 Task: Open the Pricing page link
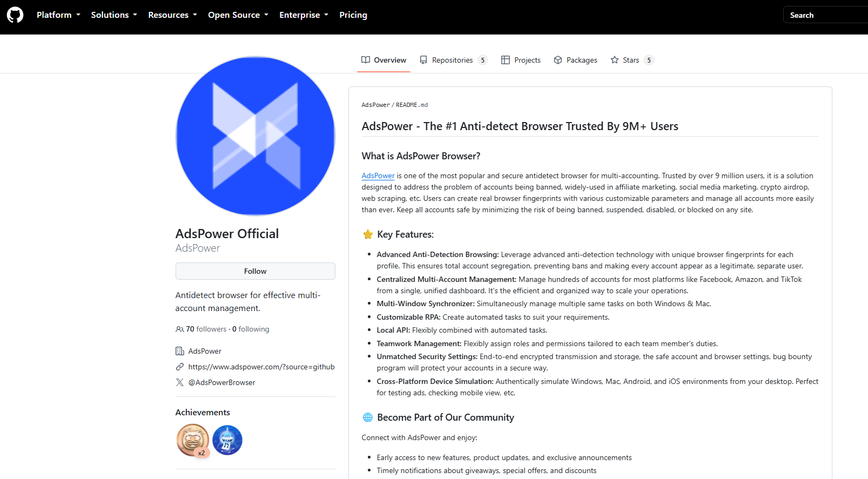353,15
